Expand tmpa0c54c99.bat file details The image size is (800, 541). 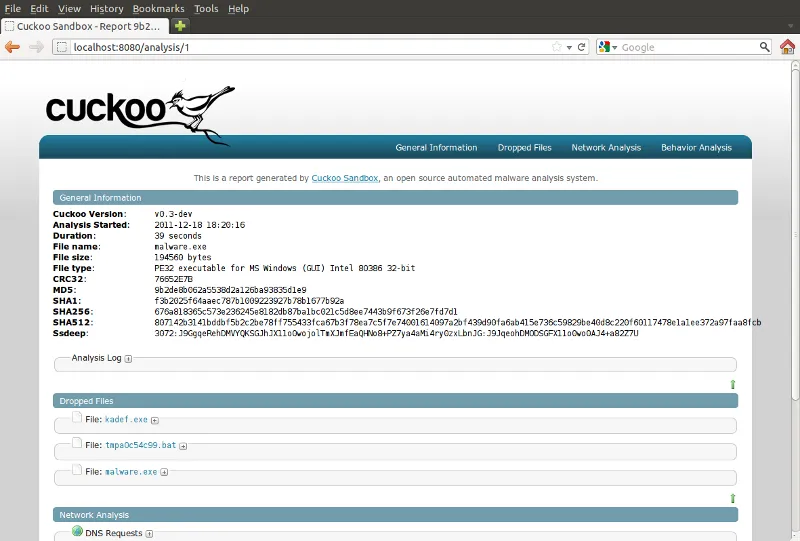pos(183,446)
